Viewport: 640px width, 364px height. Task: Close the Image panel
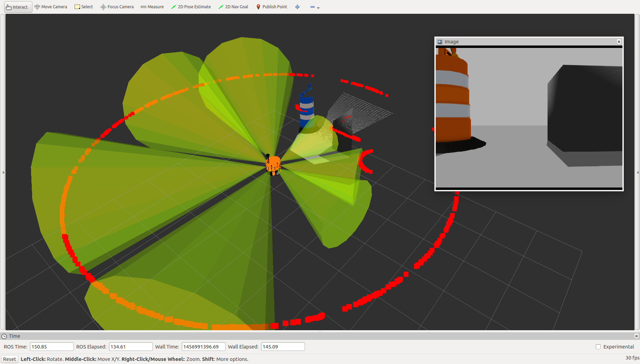tap(619, 42)
